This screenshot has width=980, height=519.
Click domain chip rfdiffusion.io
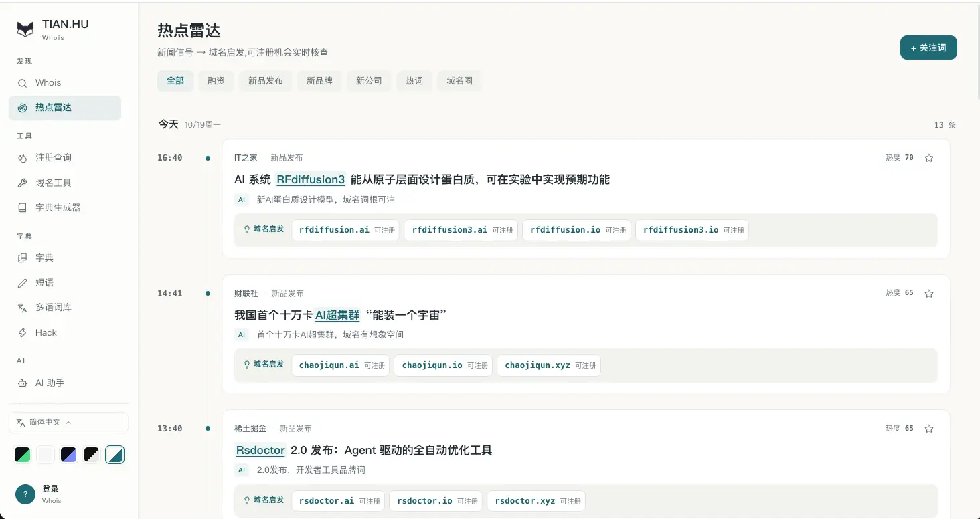[x=577, y=230]
